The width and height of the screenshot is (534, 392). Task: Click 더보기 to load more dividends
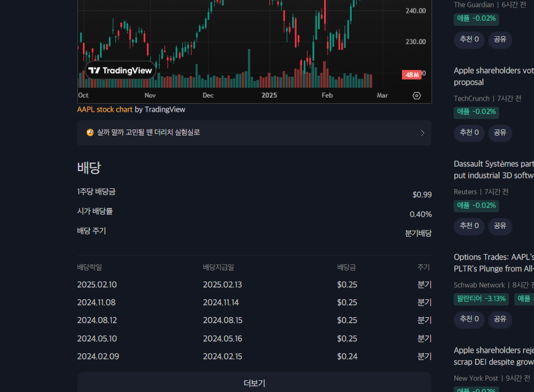pyautogui.click(x=254, y=383)
